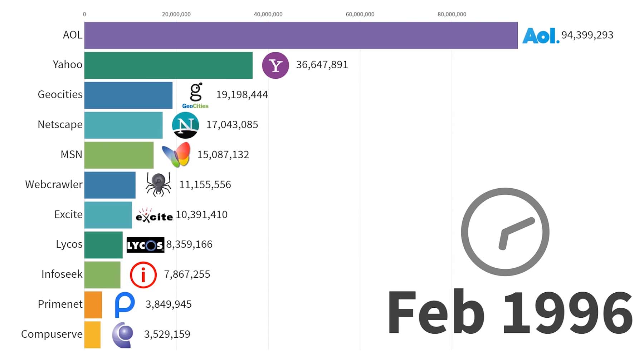Click the Compuserve sphere logo
The width and height of the screenshot is (644, 362).
pyautogui.click(x=123, y=334)
